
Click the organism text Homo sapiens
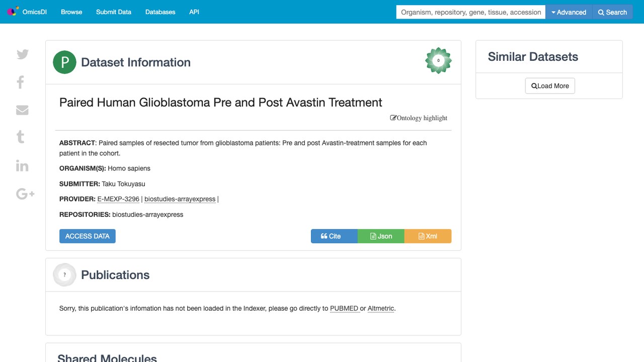(129, 168)
